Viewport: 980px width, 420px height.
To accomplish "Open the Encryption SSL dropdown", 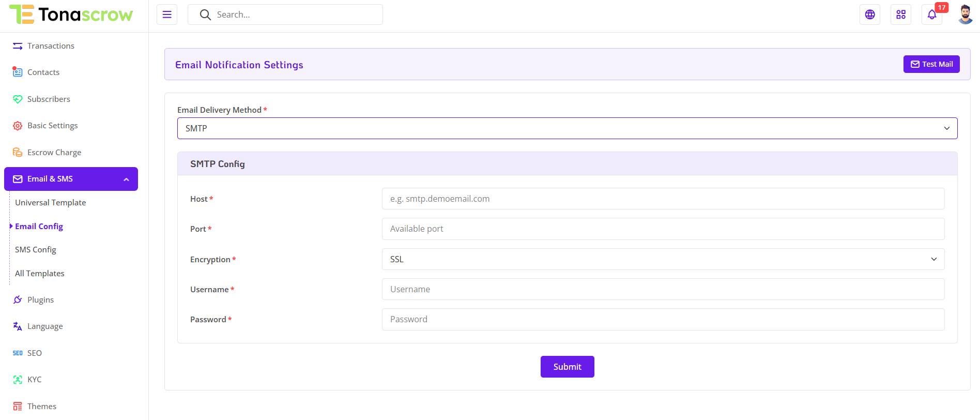I will point(663,259).
